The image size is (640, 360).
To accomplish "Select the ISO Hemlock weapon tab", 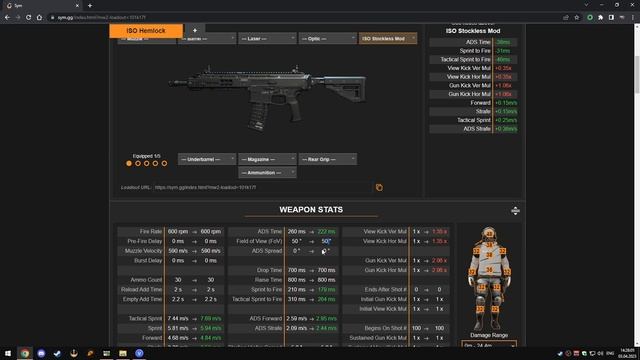I will (146, 31).
